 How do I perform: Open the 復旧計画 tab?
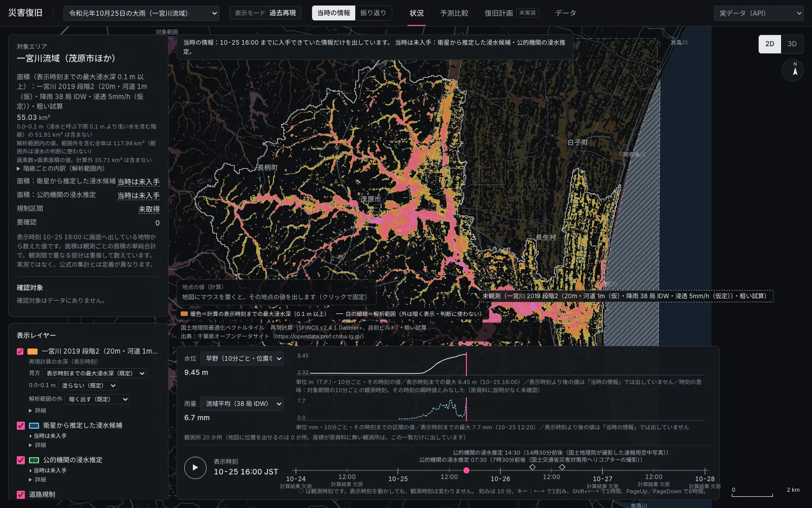[511, 13]
